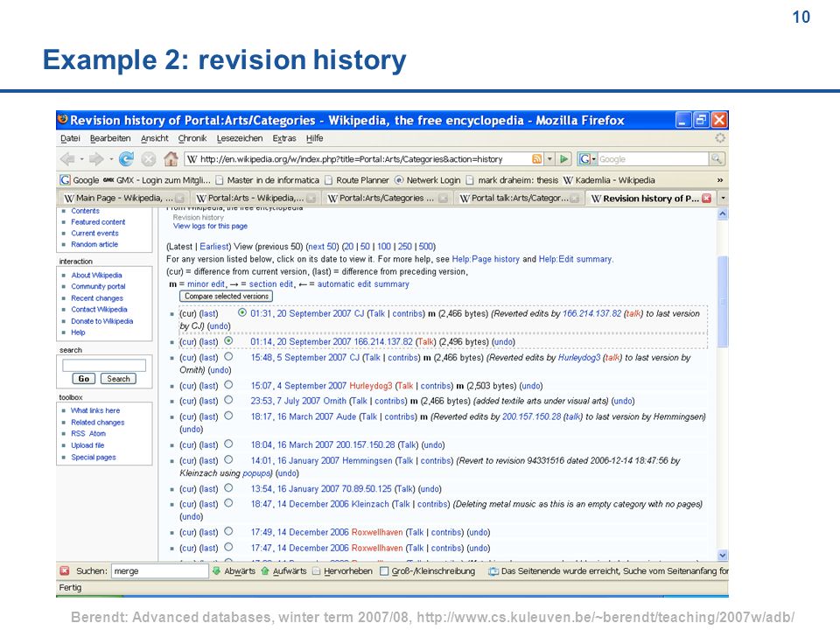840x630 pixels.
Task: Select radio for 18:17, 16 March 2007 revision
Action: (x=228, y=416)
